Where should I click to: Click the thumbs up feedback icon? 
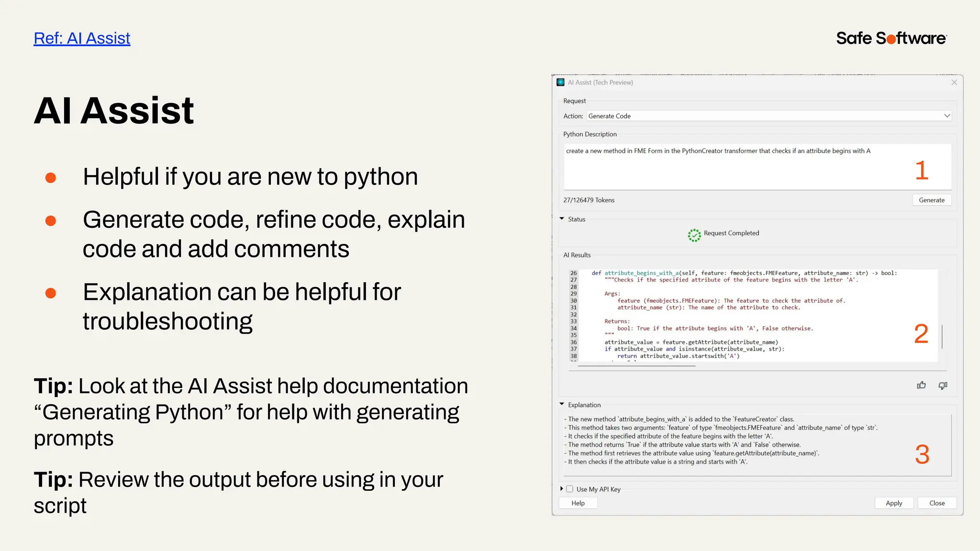(921, 386)
